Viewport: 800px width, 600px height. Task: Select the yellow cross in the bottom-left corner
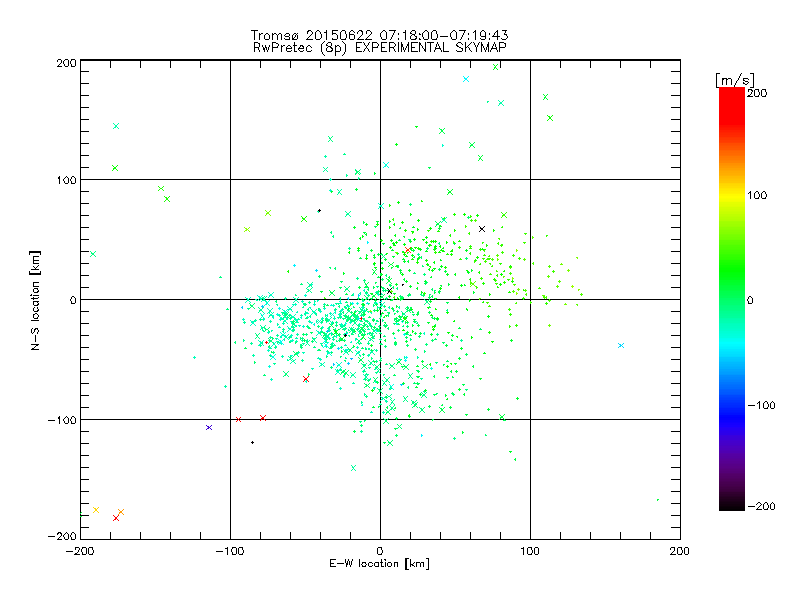(96, 510)
